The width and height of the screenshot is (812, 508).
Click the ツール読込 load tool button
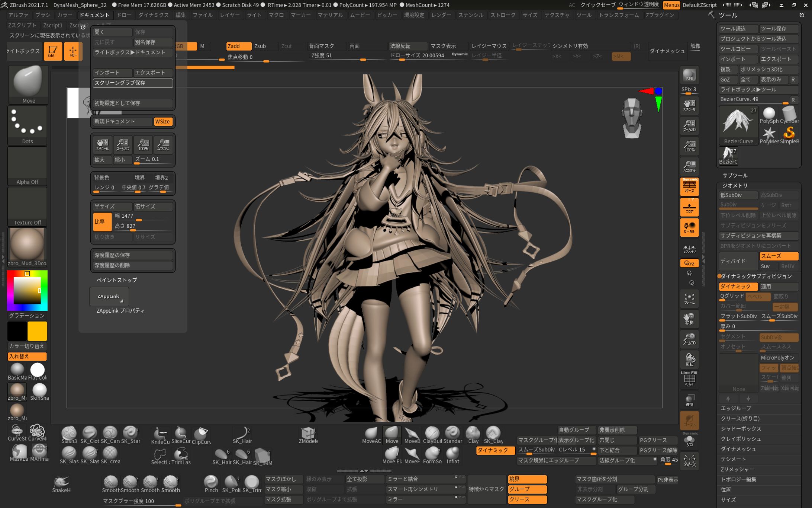point(738,29)
